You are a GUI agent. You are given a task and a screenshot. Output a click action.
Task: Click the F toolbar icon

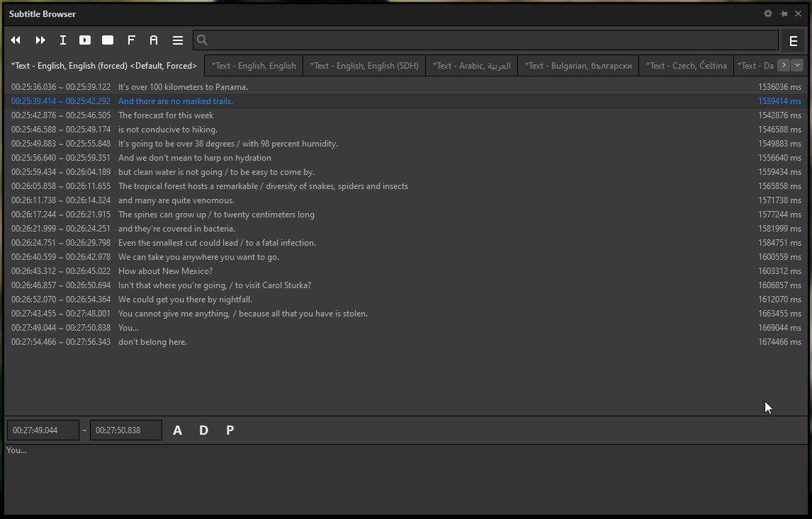click(131, 40)
